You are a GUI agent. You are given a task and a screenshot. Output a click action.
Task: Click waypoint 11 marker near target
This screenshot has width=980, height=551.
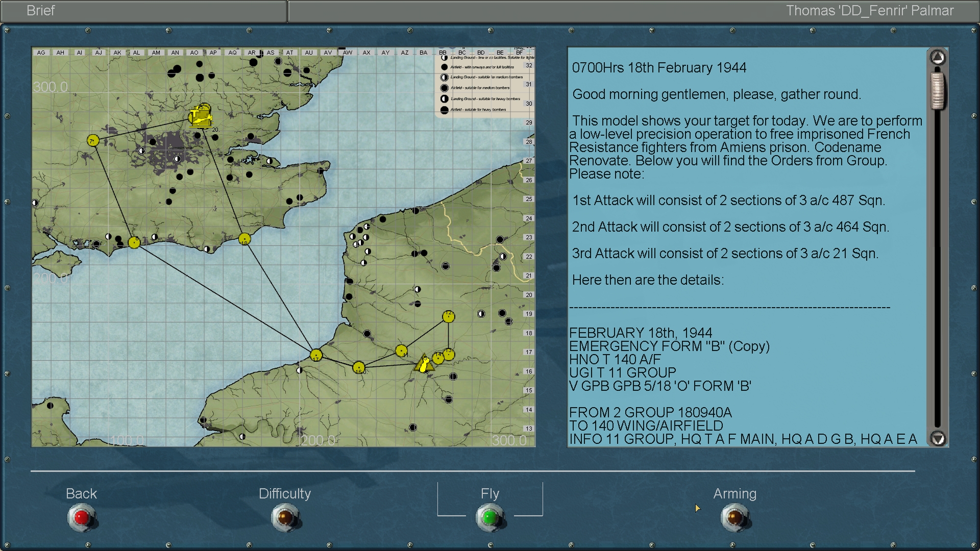click(x=401, y=351)
